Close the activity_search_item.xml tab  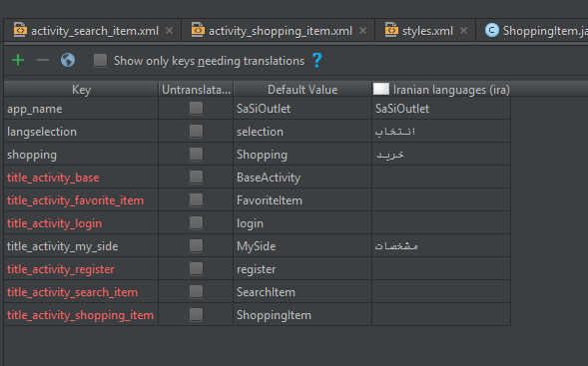[170, 30]
